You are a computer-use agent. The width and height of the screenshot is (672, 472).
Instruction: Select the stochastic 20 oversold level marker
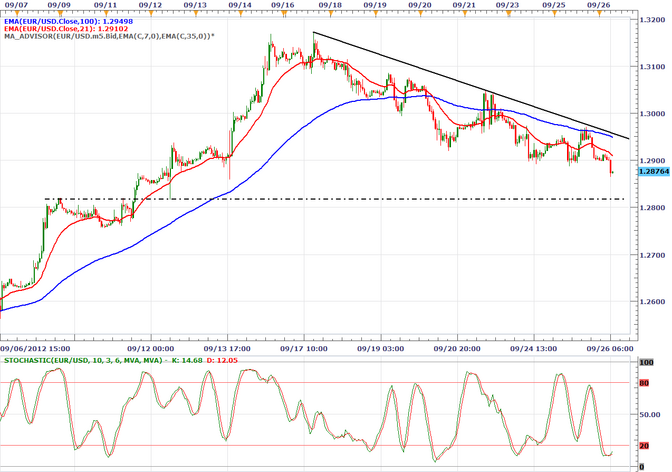point(645,445)
